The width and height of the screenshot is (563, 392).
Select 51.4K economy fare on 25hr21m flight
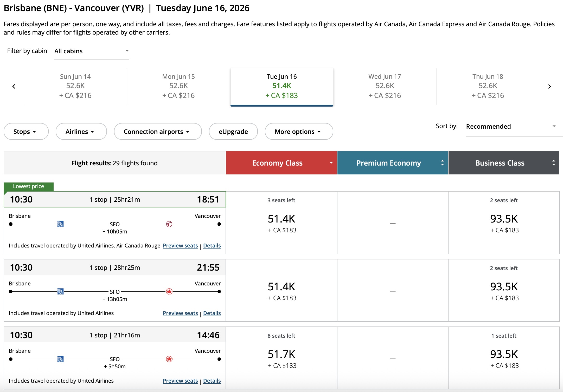click(x=281, y=223)
